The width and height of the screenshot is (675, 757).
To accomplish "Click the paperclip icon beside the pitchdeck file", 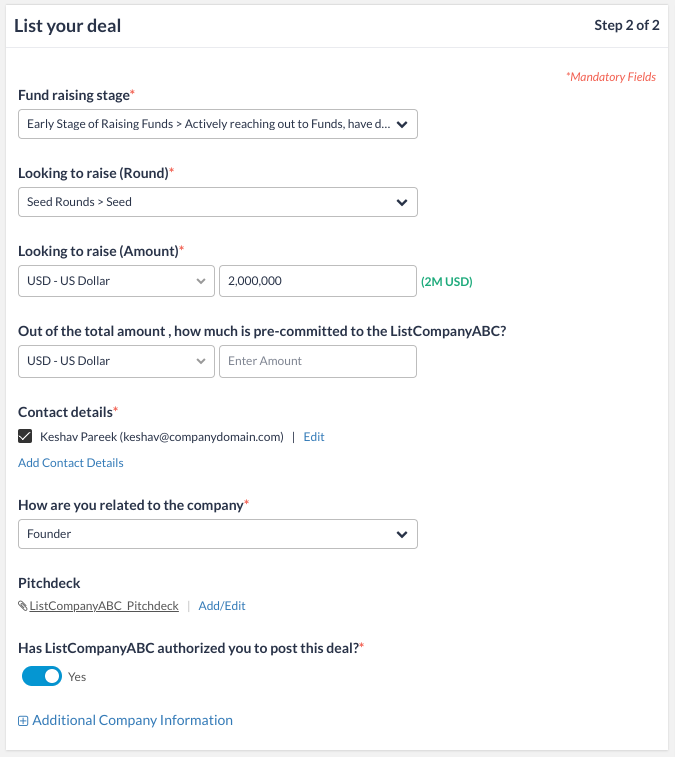I will (23, 606).
